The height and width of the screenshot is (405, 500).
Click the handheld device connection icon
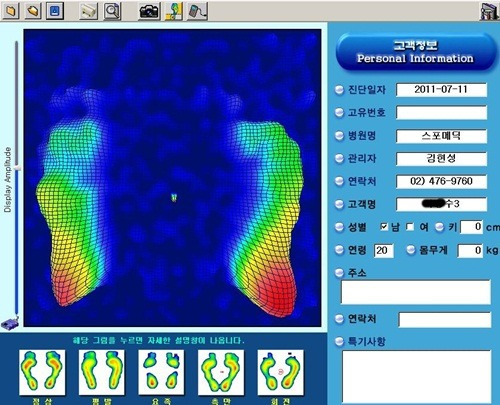tap(197, 11)
